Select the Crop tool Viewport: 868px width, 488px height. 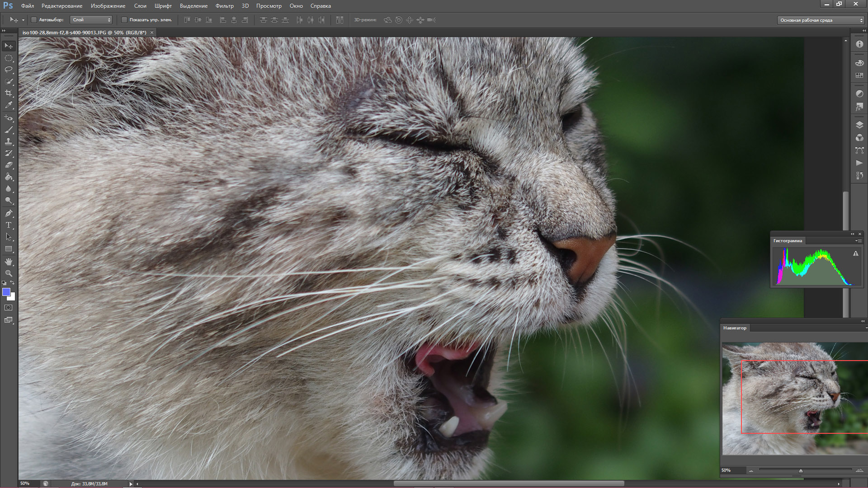(x=9, y=93)
